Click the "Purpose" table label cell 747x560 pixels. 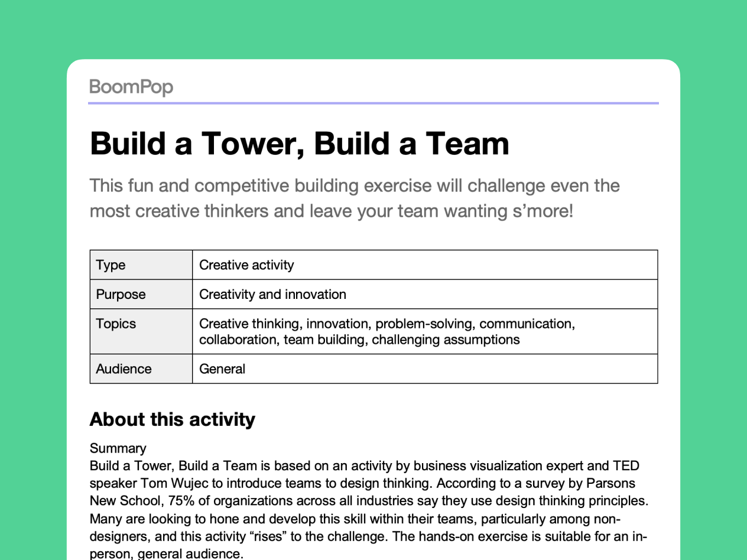pos(141,294)
